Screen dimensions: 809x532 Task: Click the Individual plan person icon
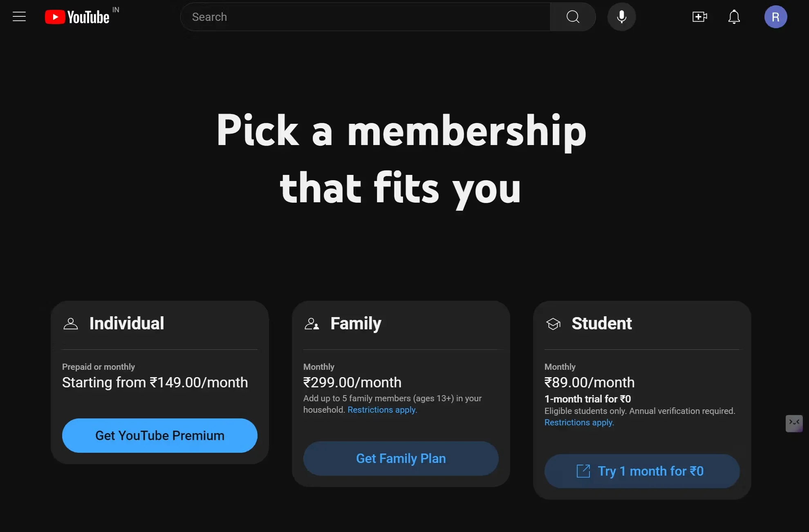pyautogui.click(x=71, y=324)
